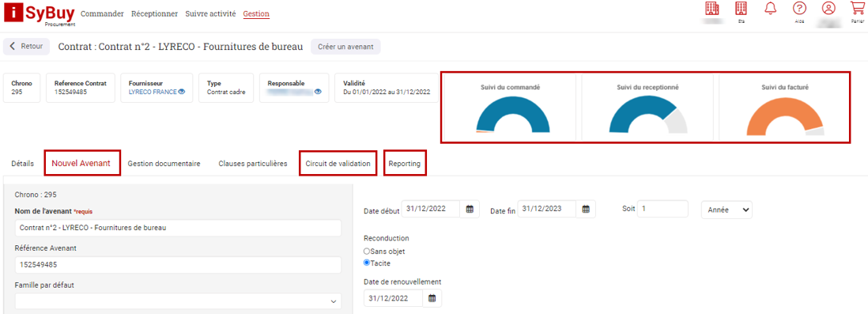Go back with the Retour button
The height and width of the screenshot is (314, 868).
(x=27, y=47)
